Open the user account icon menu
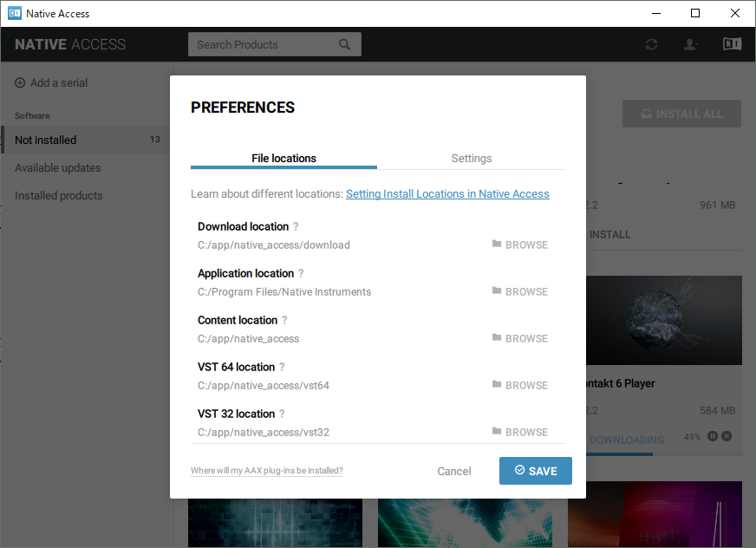The width and height of the screenshot is (756, 548). [691, 44]
